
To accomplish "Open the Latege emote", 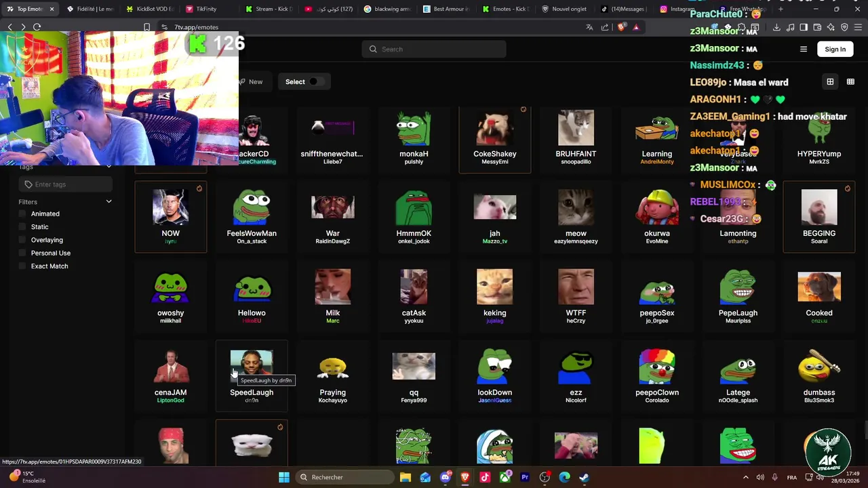I will [738, 376].
